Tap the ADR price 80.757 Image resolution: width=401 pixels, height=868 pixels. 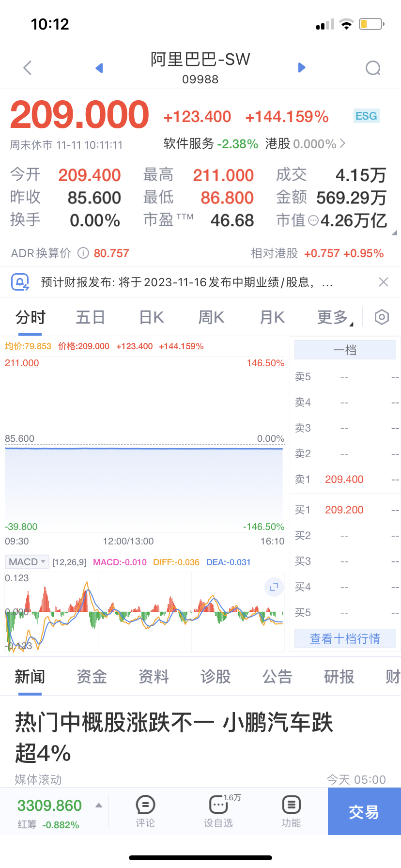coord(111,253)
